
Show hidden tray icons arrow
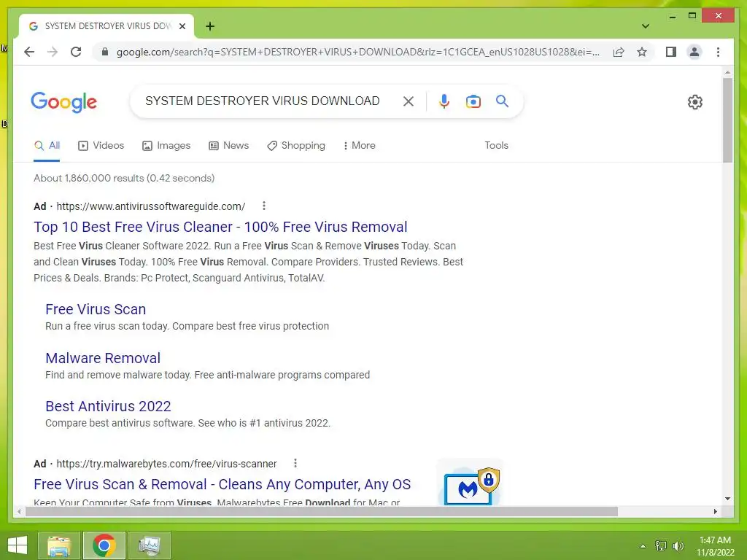pyautogui.click(x=643, y=546)
